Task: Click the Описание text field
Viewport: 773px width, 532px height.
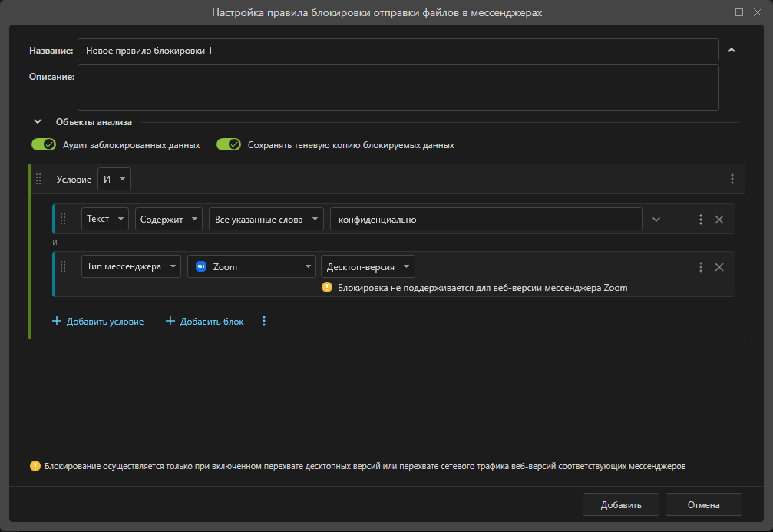Action: (398, 88)
